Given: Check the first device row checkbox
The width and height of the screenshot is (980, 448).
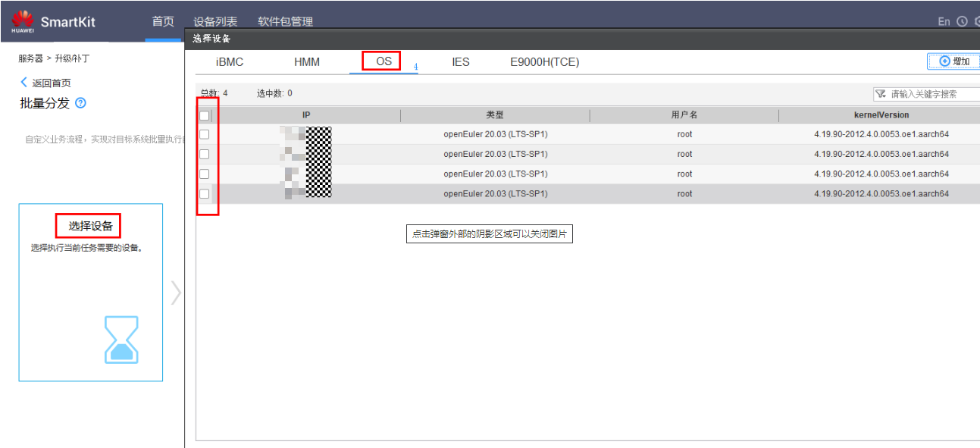Looking at the screenshot, I should (205, 134).
